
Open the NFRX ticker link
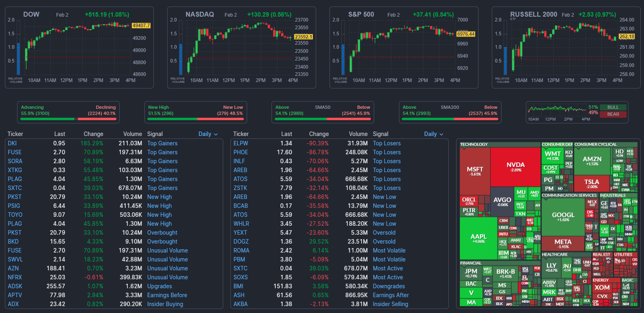click(15, 277)
